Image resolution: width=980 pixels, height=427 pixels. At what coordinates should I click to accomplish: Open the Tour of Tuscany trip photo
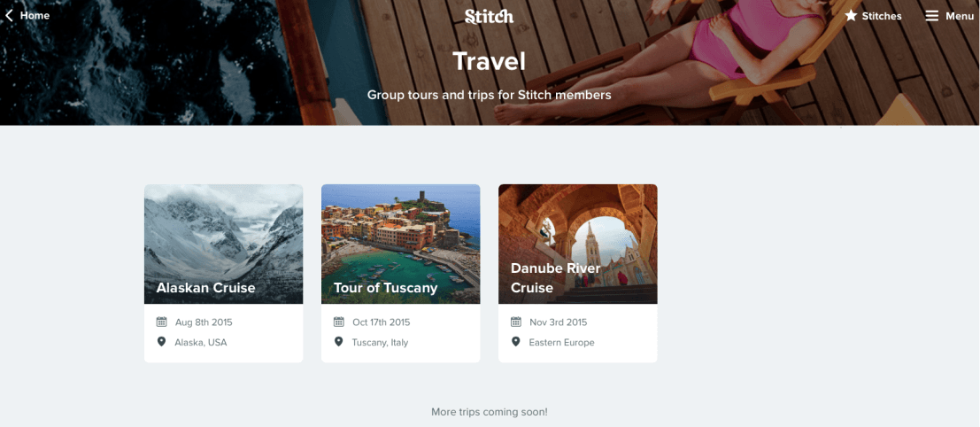(401, 244)
